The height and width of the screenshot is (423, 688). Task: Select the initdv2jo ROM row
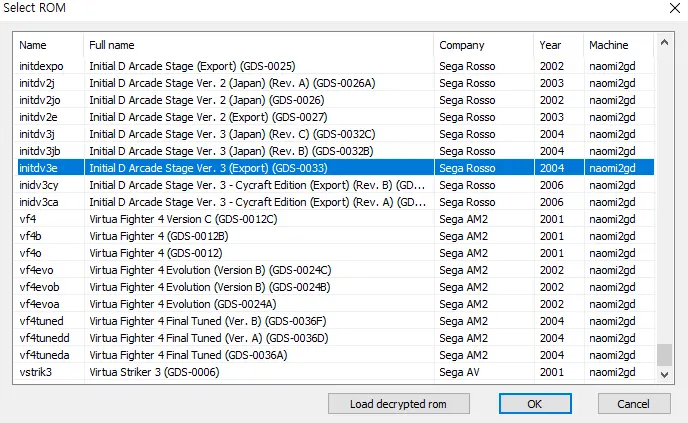(x=335, y=100)
